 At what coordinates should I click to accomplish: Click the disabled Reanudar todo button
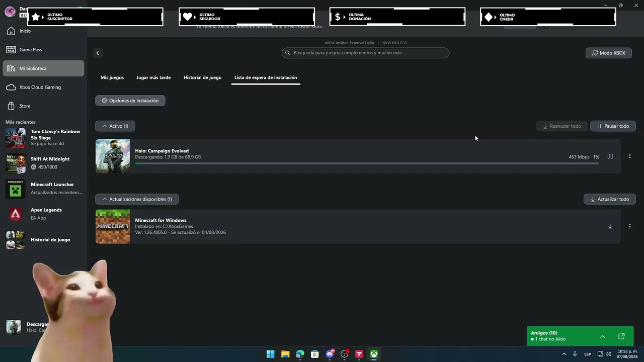pos(561,126)
